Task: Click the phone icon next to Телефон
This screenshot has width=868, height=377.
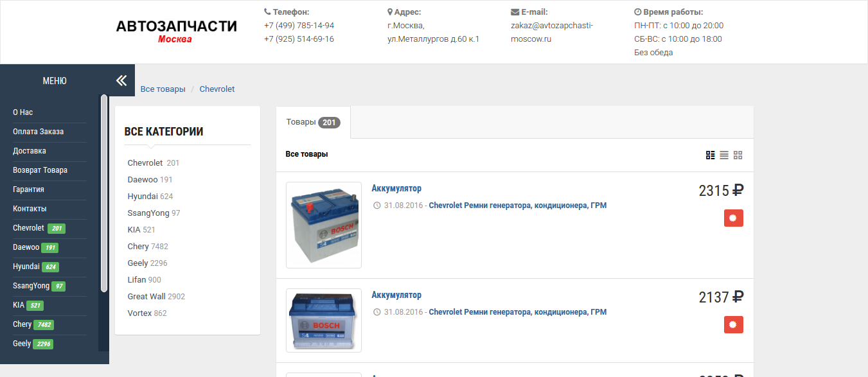Action: click(x=267, y=12)
